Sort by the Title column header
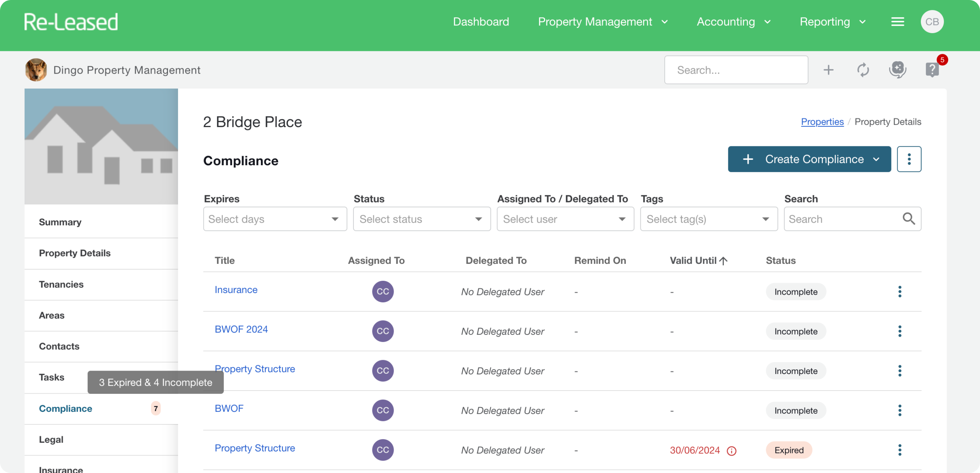The image size is (980, 473). 224,260
